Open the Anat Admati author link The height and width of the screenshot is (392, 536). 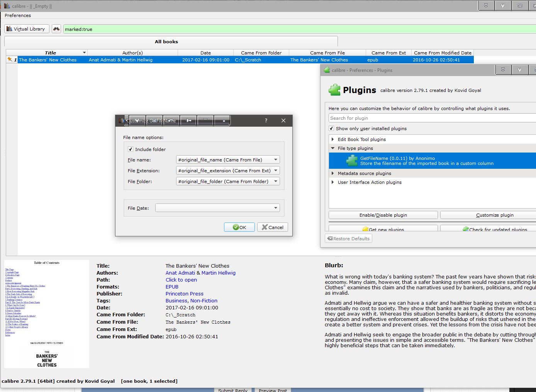(180, 273)
